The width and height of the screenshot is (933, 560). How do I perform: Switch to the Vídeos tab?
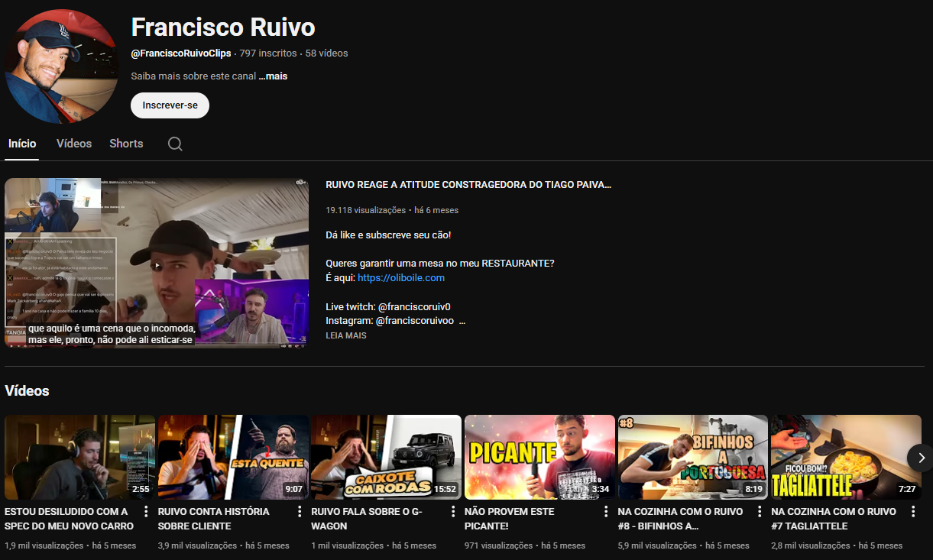point(73,144)
